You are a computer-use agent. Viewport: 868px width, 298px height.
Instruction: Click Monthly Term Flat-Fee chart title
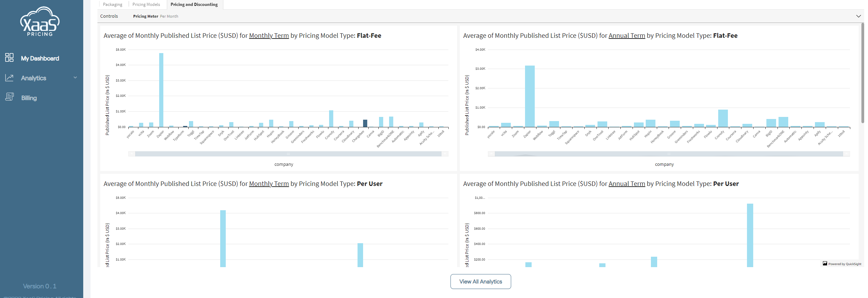242,35
